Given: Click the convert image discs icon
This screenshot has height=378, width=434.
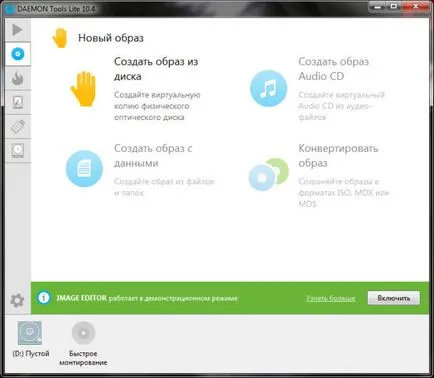Looking at the screenshot, I should [x=268, y=174].
